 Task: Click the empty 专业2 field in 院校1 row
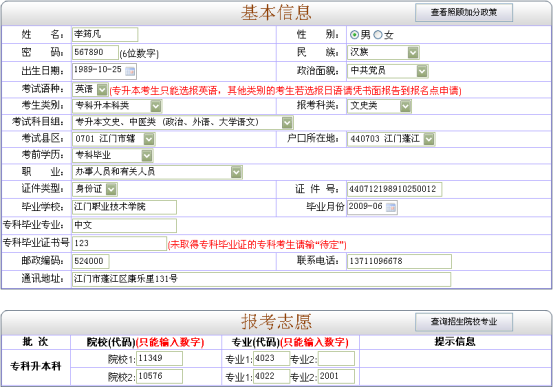(336, 358)
